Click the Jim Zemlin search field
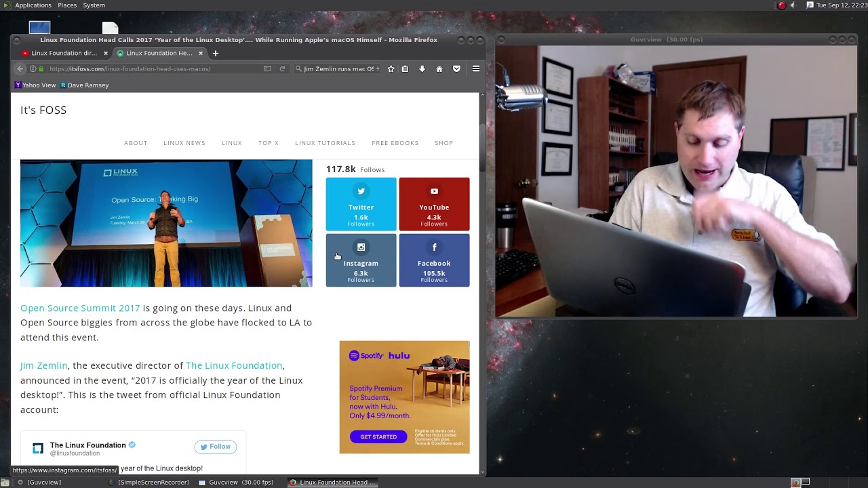868x488 pixels. 338,68
